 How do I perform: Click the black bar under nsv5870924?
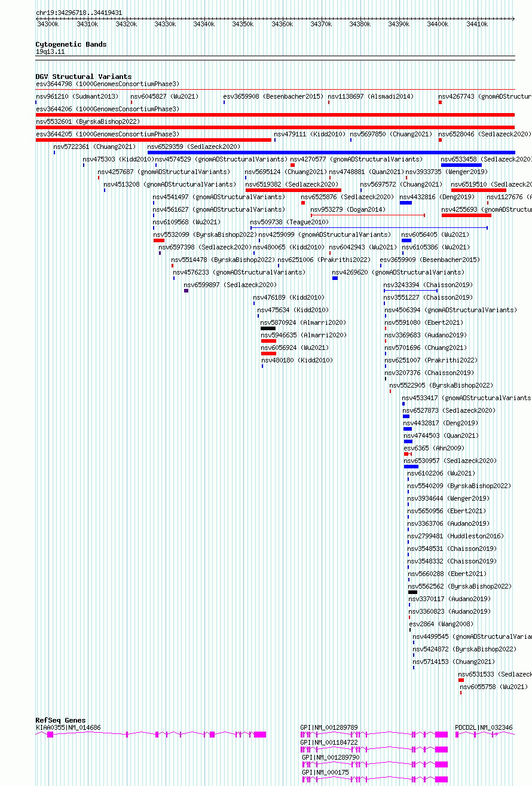coord(268,328)
